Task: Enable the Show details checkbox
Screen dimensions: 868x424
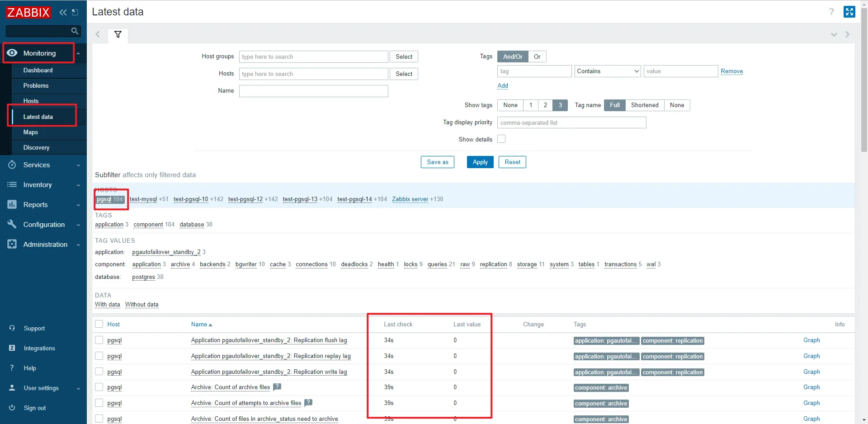Action: coord(501,139)
